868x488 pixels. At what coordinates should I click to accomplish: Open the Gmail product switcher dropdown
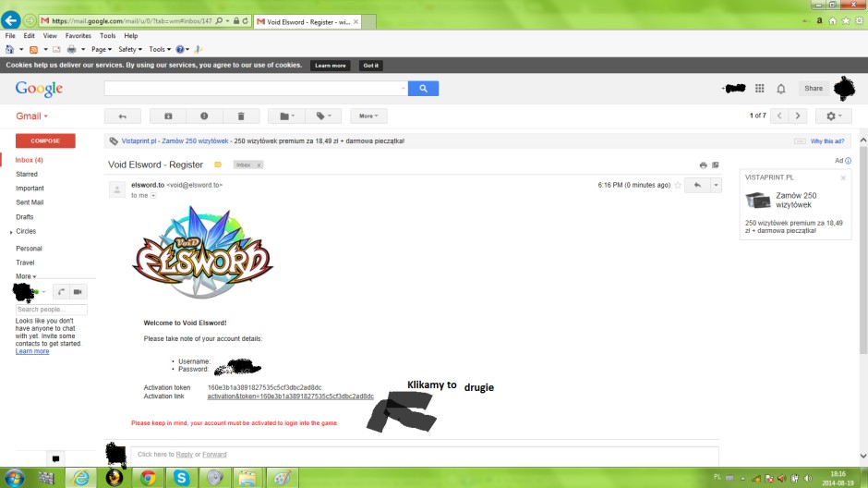[31, 116]
